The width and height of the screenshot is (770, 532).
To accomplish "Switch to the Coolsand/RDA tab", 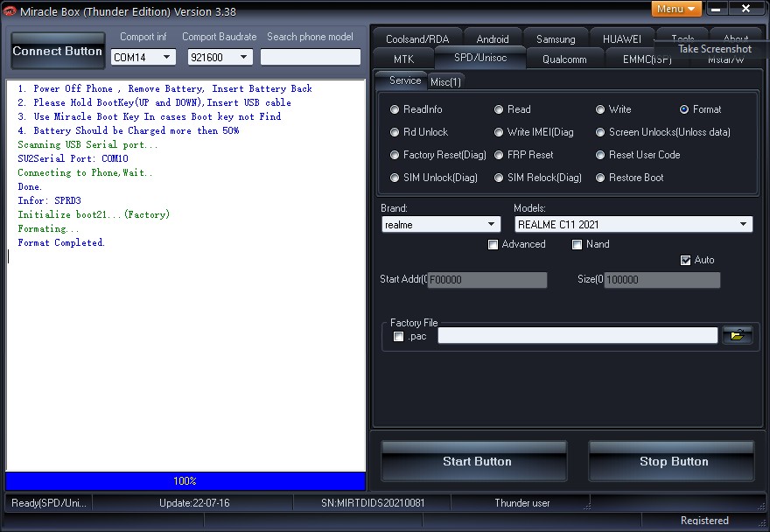I will click(x=416, y=38).
